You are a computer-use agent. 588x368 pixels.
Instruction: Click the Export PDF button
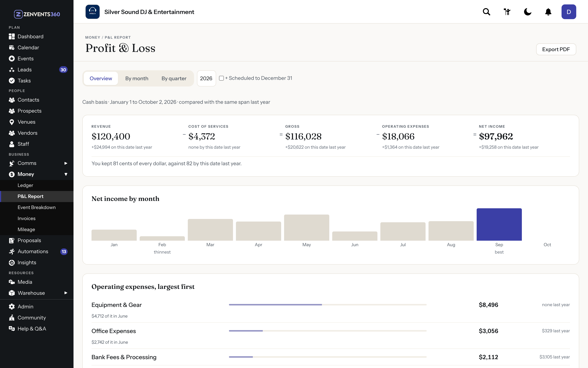[x=556, y=49]
